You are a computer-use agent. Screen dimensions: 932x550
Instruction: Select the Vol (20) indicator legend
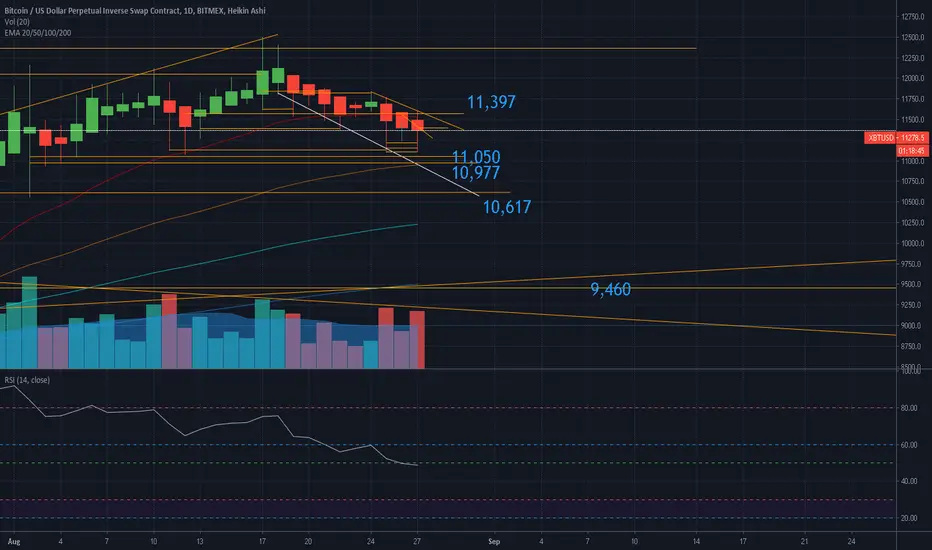pos(17,21)
